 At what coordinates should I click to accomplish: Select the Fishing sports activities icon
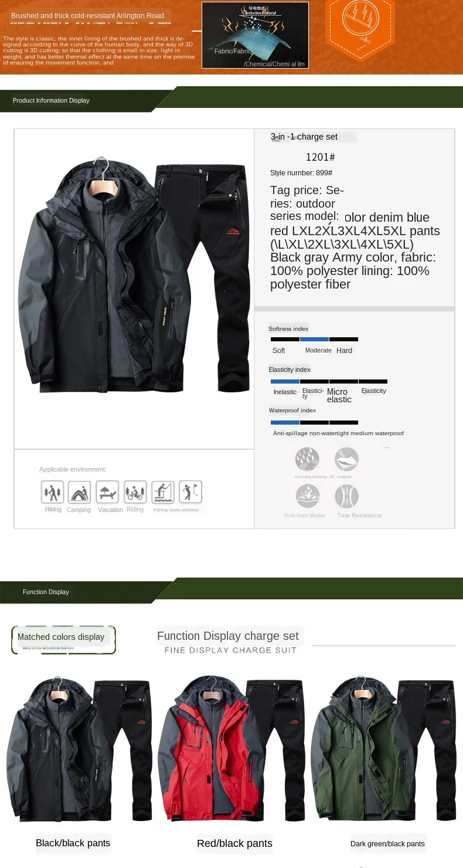(x=163, y=492)
